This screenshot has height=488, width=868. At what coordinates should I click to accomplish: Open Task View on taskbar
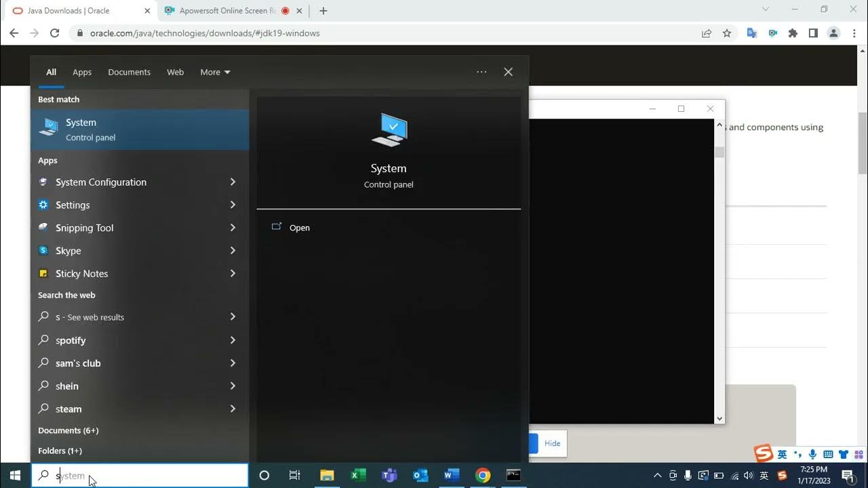[x=294, y=475]
